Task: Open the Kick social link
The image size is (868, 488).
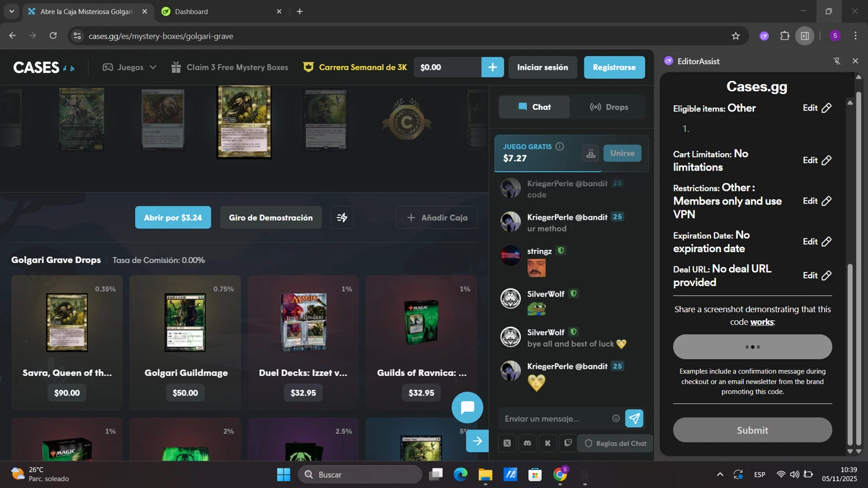Action: point(547,443)
